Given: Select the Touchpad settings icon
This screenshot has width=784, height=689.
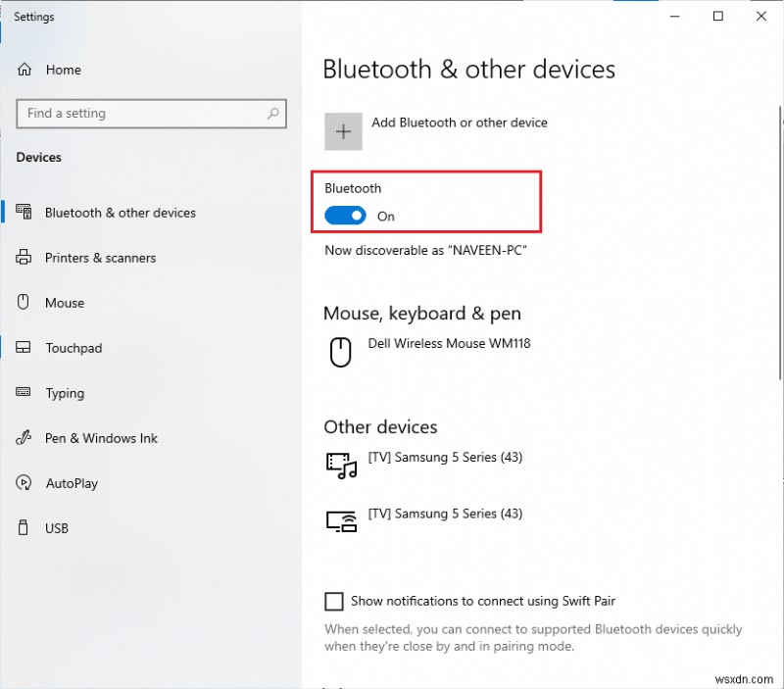Looking at the screenshot, I should coord(23,348).
